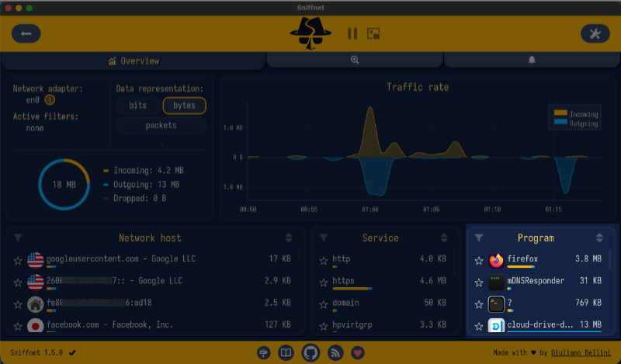Show info for network adapter en0

[50, 100]
